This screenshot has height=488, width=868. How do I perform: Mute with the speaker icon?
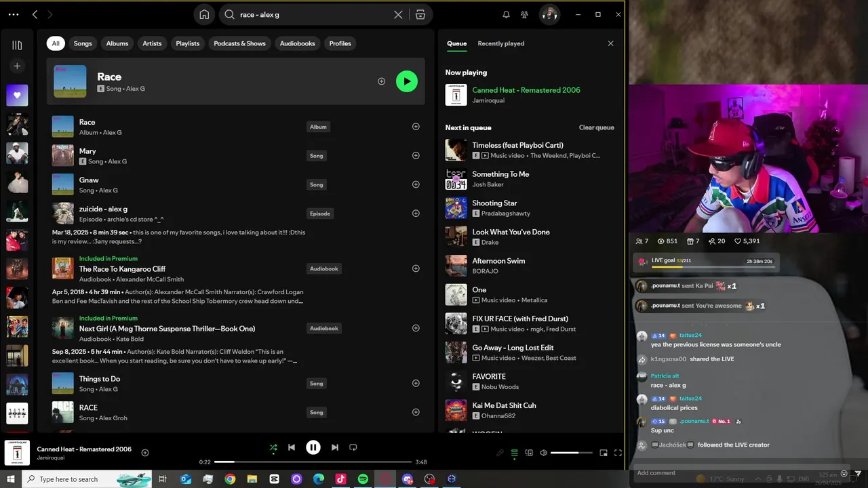[543, 453]
